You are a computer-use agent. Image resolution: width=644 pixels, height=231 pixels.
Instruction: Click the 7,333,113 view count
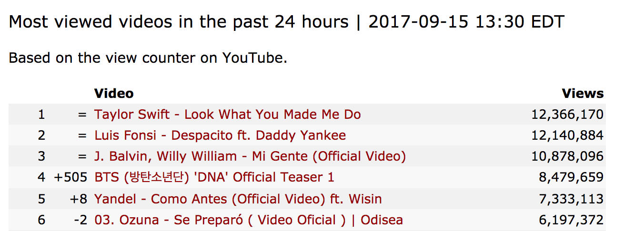coord(571,199)
